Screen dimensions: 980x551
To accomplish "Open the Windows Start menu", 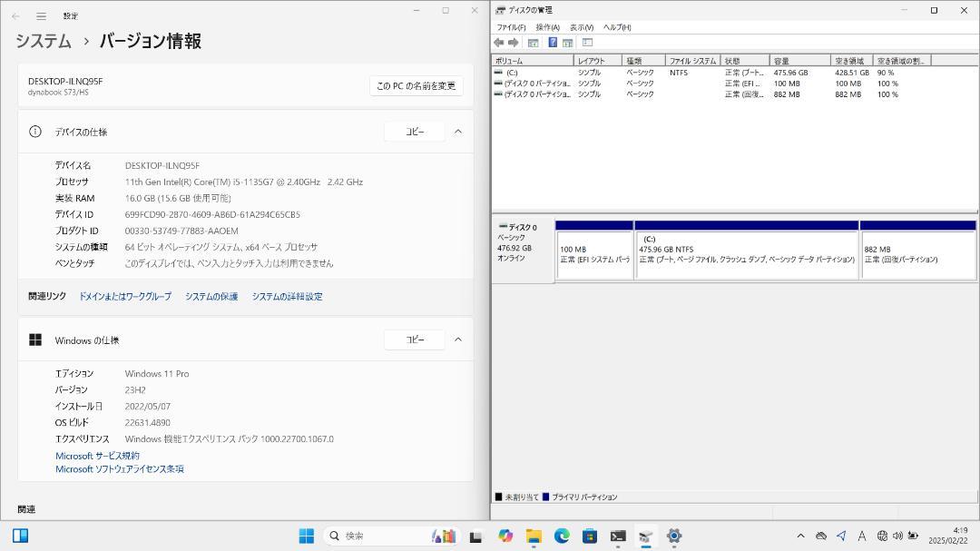I will pyautogui.click(x=307, y=536).
